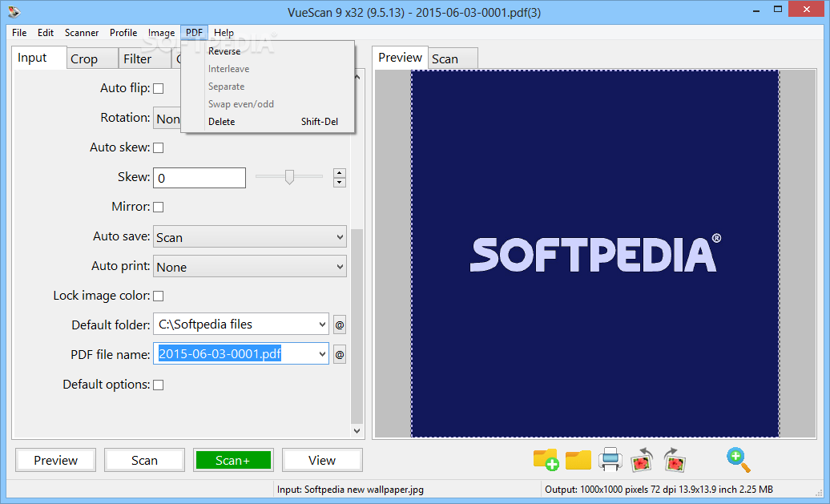This screenshot has height=504, width=830.
Task: Click the green Scan+ button
Action: pyautogui.click(x=233, y=460)
